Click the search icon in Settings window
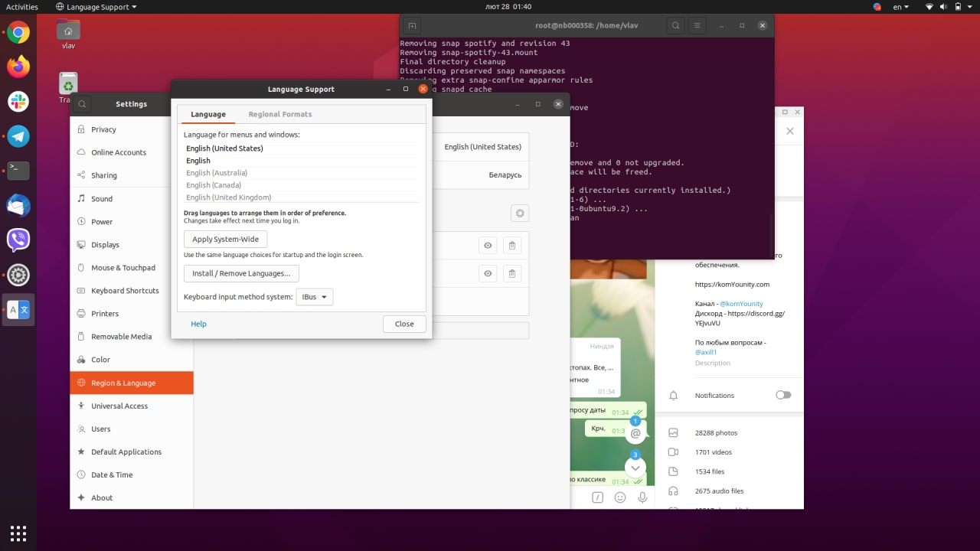Screen dimensions: 980x551 pyautogui.click(x=83, y=104)
